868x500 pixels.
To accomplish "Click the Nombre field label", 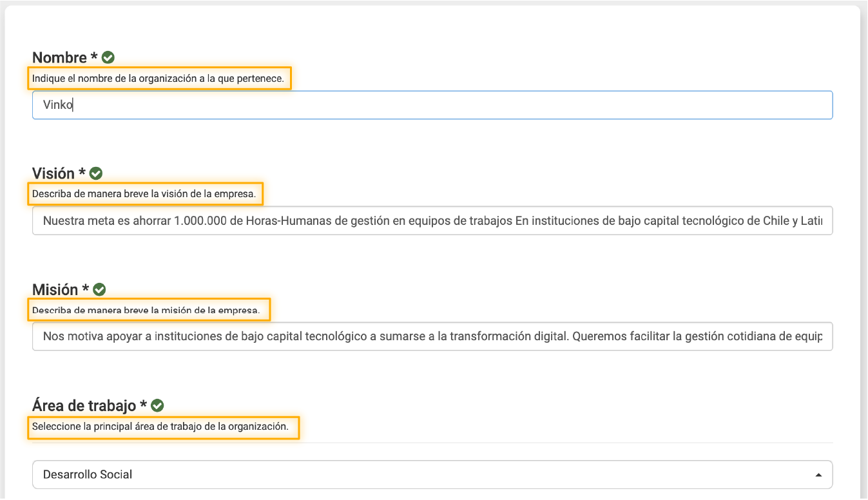I will (x=64, y=57).
